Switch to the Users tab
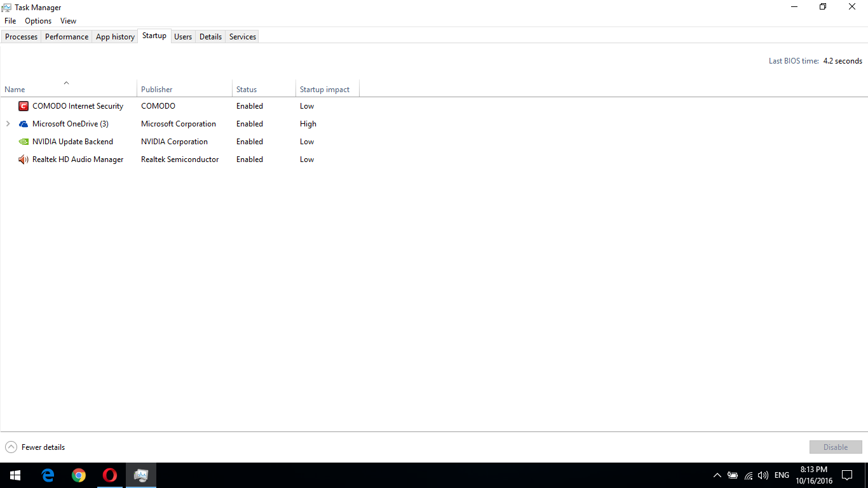 tap(183, 37)
